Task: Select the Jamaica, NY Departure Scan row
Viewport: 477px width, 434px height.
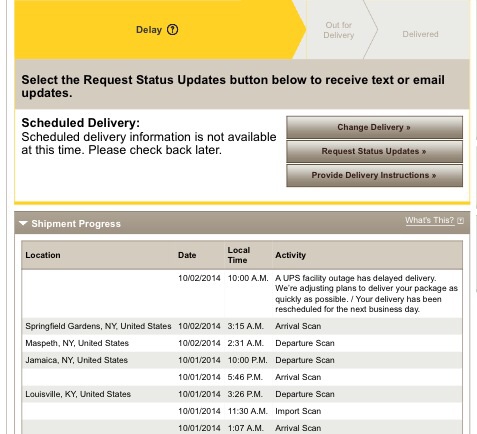Action: coord(242,360)
